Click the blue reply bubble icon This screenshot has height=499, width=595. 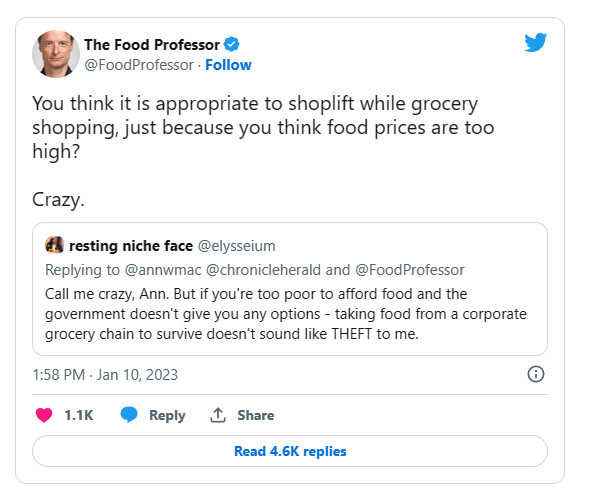pyautogui.click(x=129, y=414)
